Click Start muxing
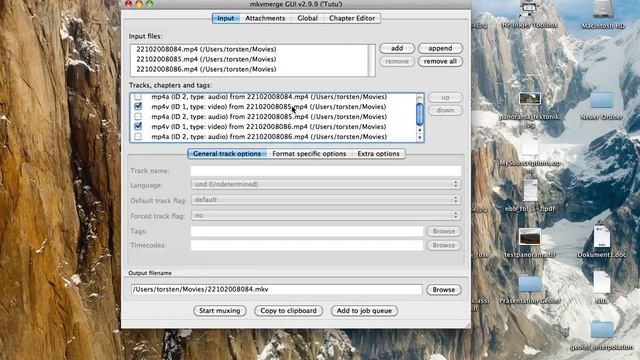640x360 pixels. [220, 311]
